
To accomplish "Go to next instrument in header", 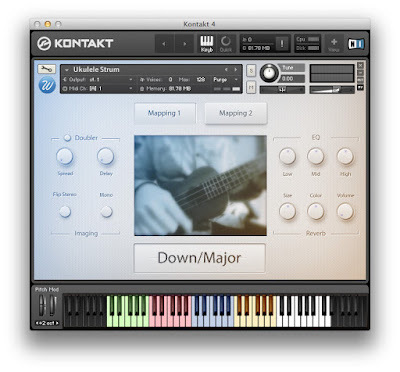I will [185, 44].
